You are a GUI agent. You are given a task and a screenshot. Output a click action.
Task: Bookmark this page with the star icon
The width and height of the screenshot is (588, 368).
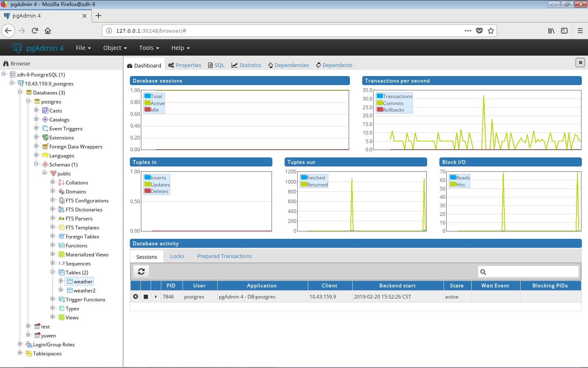click(491, 31)
